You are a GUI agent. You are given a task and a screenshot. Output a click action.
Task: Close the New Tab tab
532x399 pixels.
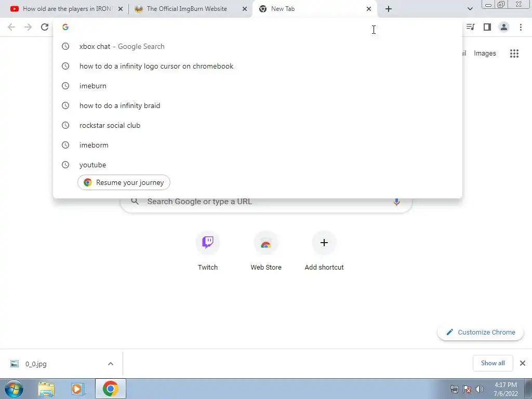(369, 9)
